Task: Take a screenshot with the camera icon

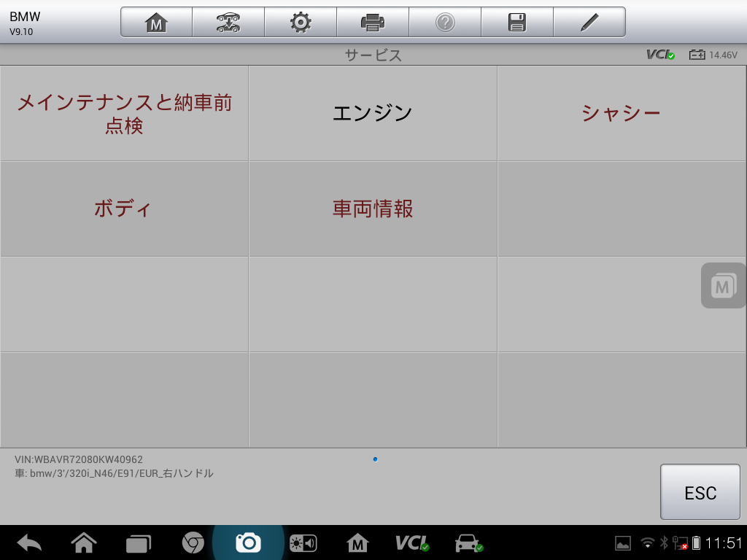Action: pyautogui.click(x=249, y=542)
